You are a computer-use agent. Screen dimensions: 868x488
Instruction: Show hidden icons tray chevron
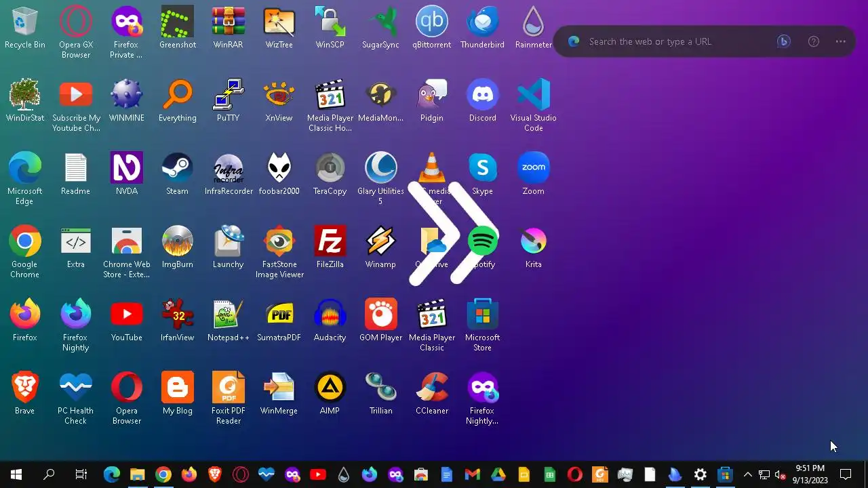747,474
